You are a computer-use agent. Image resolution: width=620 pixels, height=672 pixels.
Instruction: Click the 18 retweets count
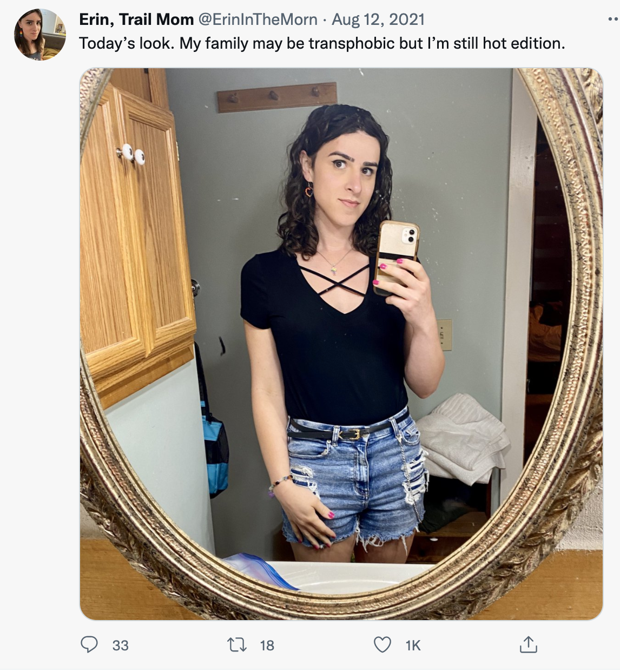pyautogui.click(x=267, y=645)
